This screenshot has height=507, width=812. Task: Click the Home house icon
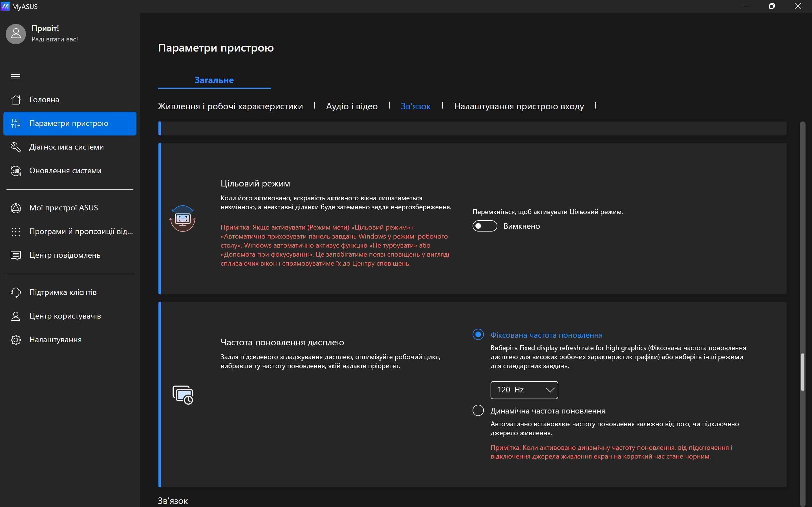[16, 100]
